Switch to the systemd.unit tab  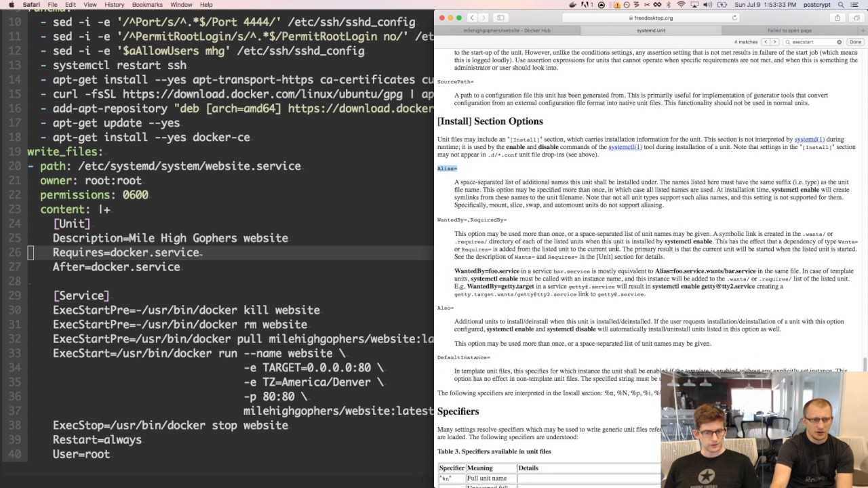tap(651, 30)
